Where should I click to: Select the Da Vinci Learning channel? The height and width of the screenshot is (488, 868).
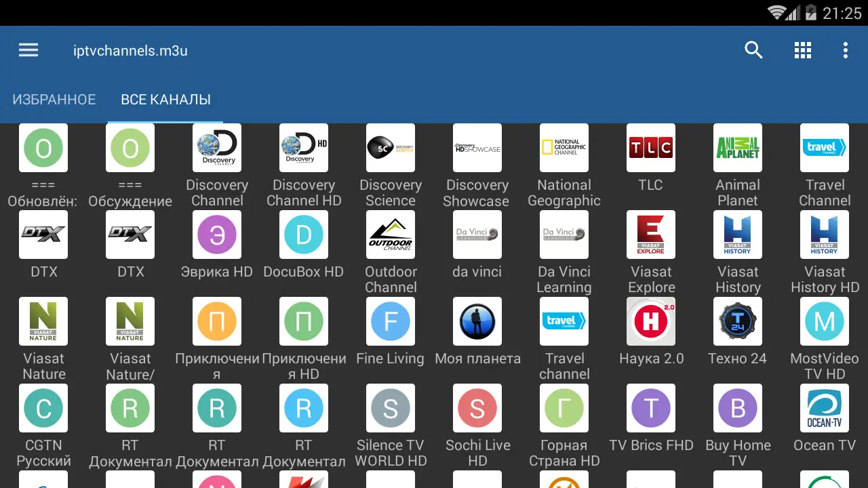(x=564, y=235)
